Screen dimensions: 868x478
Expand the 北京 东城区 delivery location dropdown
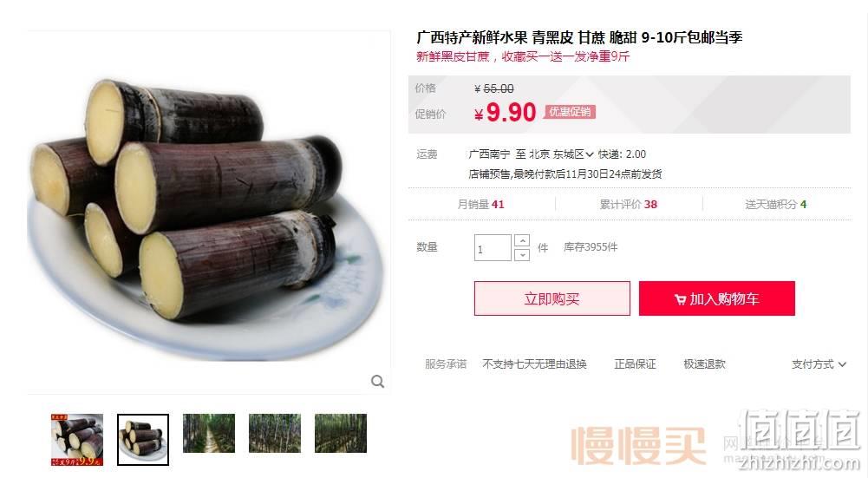pyautogui.click(x=561, y=154)
